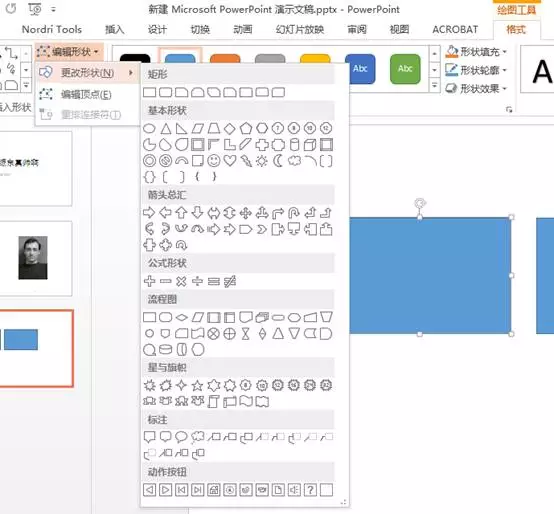Select the slide thumbnail with portrait photo
Viewport: 554px width, 514px height.
pyautogui.click(x=36, y=259)
